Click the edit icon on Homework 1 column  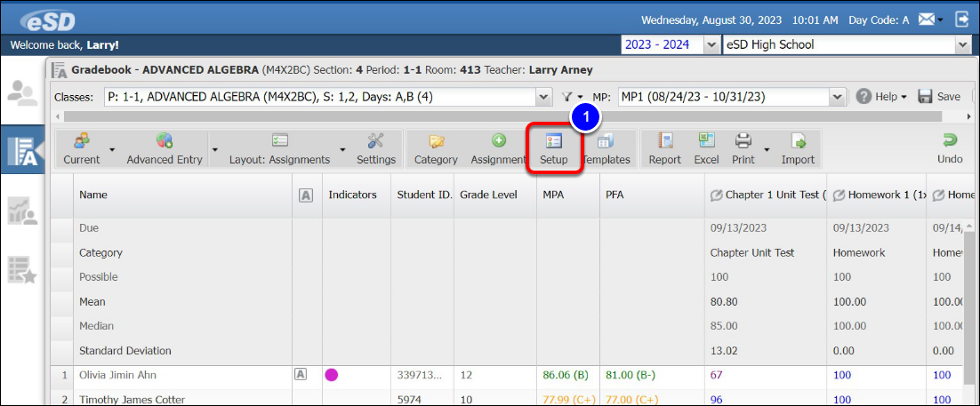838,195
